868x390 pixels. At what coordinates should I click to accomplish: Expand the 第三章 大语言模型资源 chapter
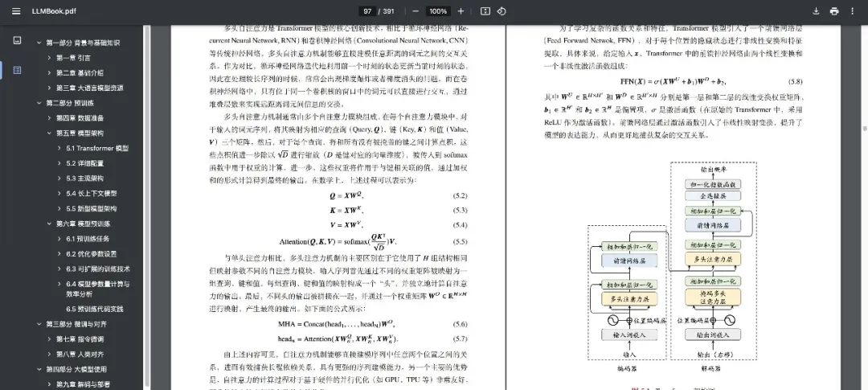point(49,88)
